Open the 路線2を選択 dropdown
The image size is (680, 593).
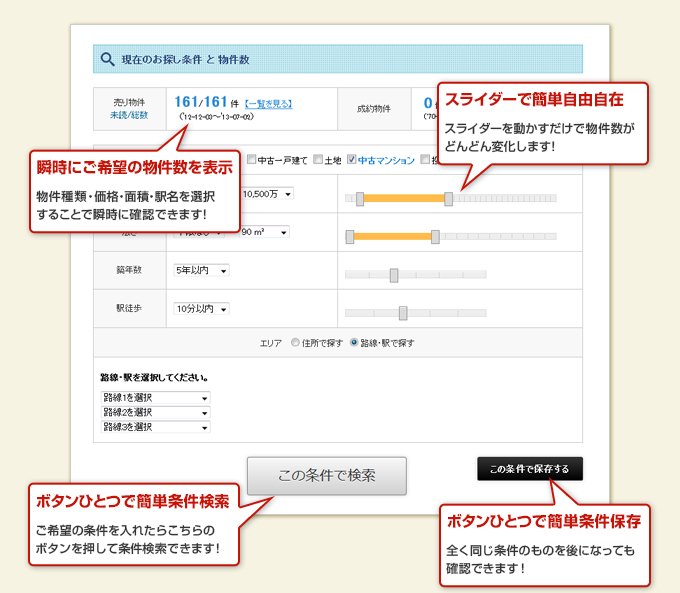coord(156,412)
